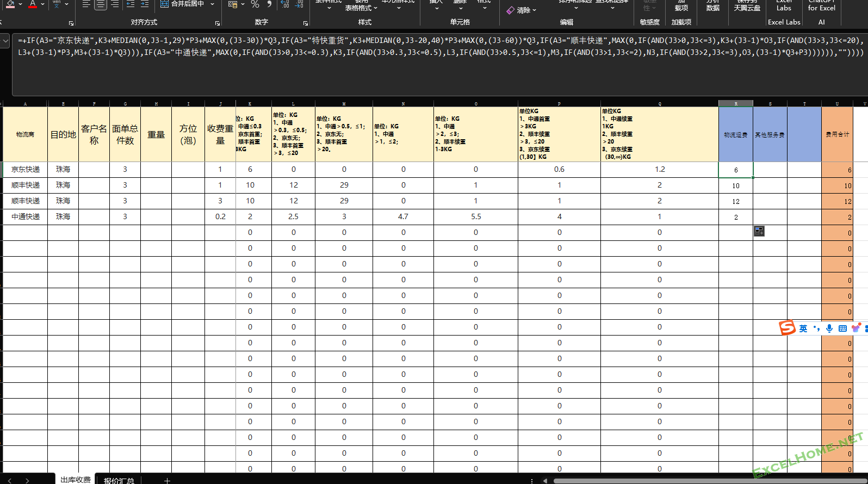Screen dimensions: 868x484
Task: Click Sogou input method S logo
Action: (787, 328)
